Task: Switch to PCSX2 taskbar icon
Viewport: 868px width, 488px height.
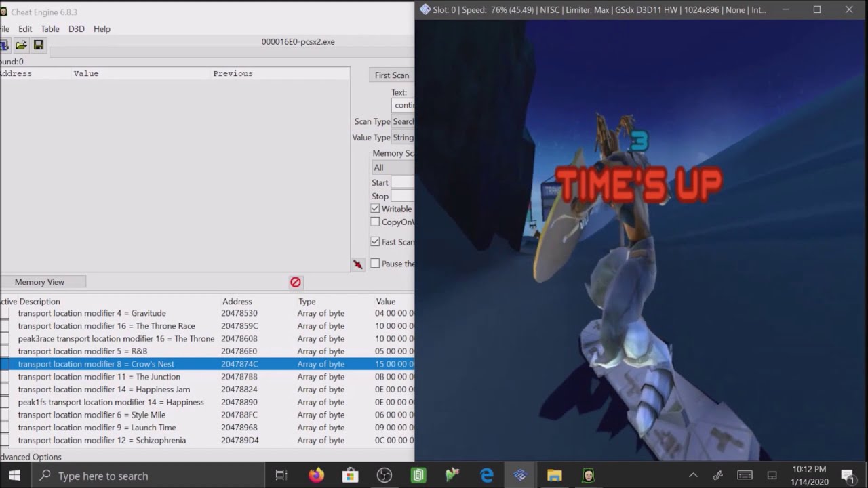Action: [x=520, y=476]
